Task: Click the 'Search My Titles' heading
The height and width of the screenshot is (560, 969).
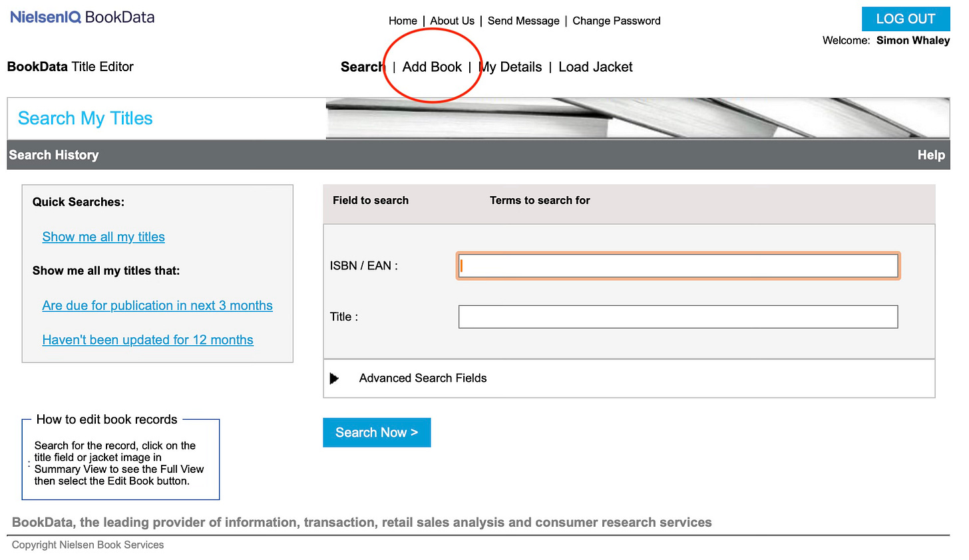Action: click(x=85, y=118)
